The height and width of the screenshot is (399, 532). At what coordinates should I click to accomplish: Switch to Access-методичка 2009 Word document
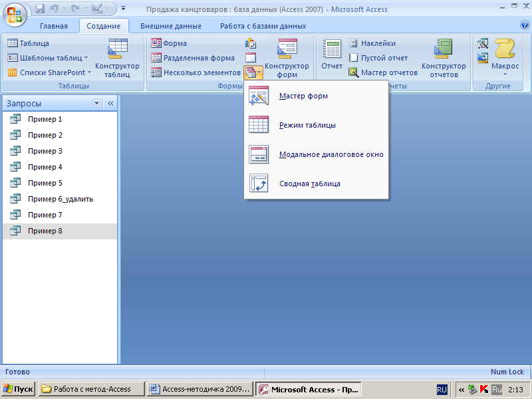(200, 389)
